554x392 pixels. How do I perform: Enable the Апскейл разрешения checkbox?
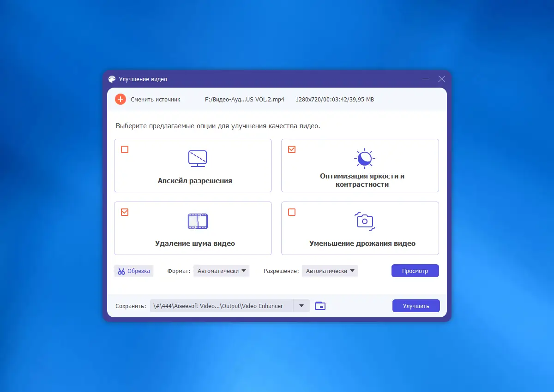point(124,149)
